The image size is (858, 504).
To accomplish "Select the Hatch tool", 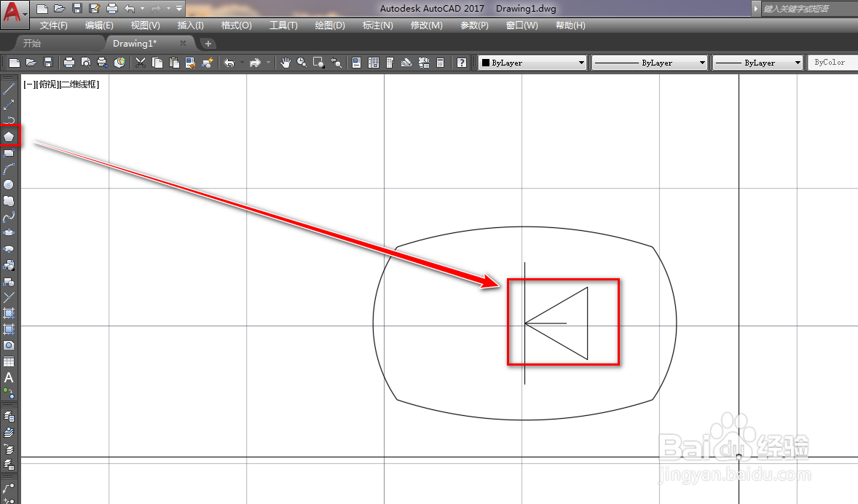I will (x=9, y=313).
